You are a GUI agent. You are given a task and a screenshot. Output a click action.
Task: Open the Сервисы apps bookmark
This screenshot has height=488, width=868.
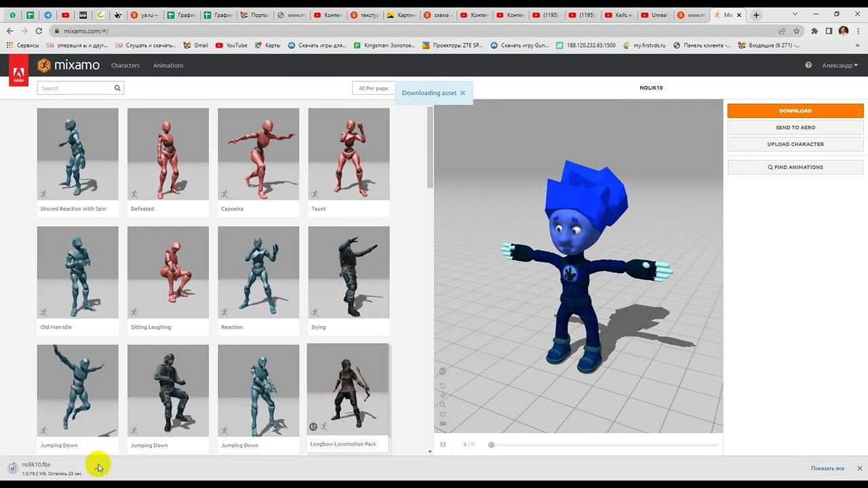[x=22, y=45]
